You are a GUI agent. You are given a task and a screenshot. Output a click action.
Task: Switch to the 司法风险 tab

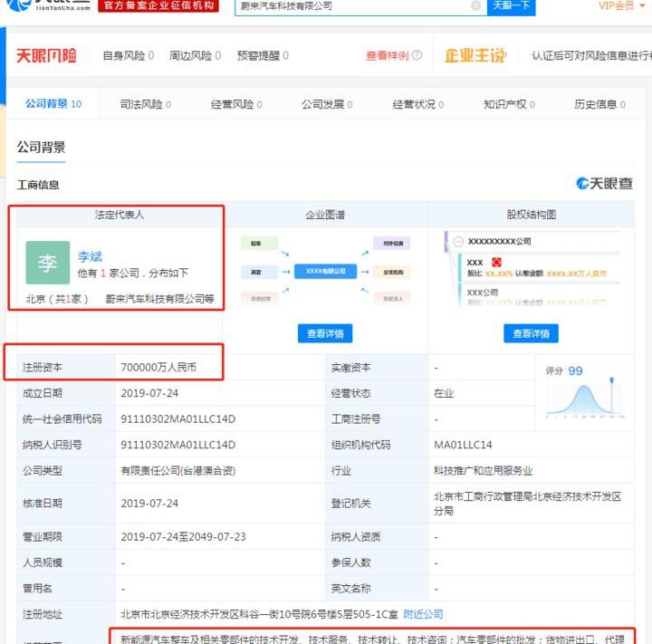click(x=145, y=104)
